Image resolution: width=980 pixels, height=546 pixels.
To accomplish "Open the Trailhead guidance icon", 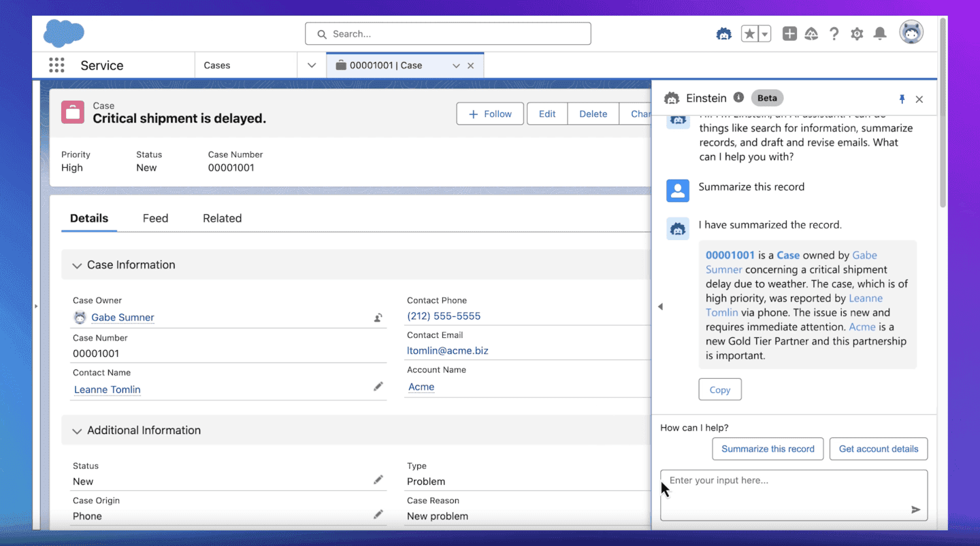I will (x=811, y=34).
